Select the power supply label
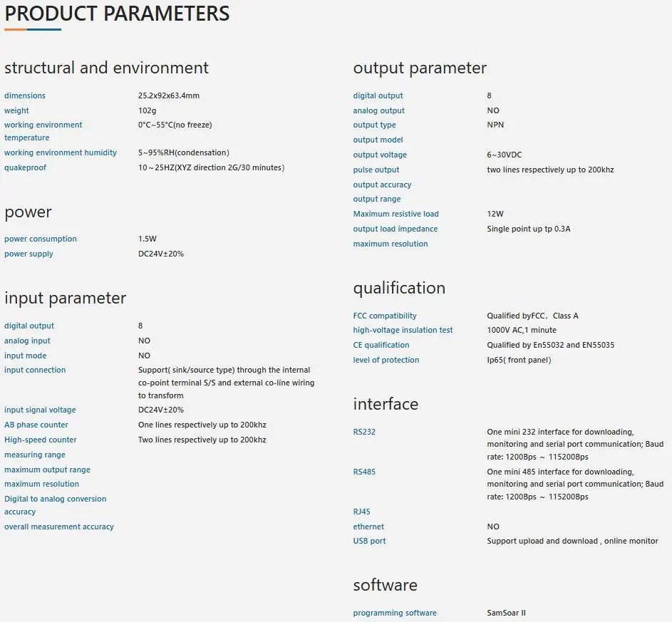 (29, 254)
